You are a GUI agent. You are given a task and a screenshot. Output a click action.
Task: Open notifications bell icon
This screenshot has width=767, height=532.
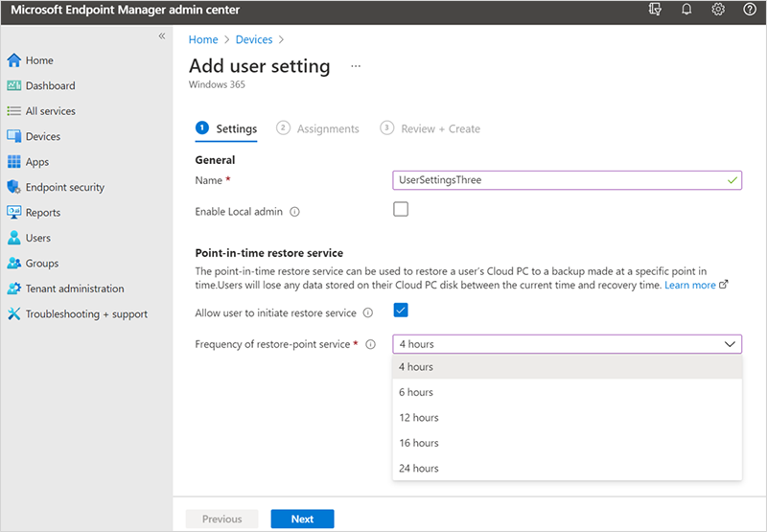686,10
